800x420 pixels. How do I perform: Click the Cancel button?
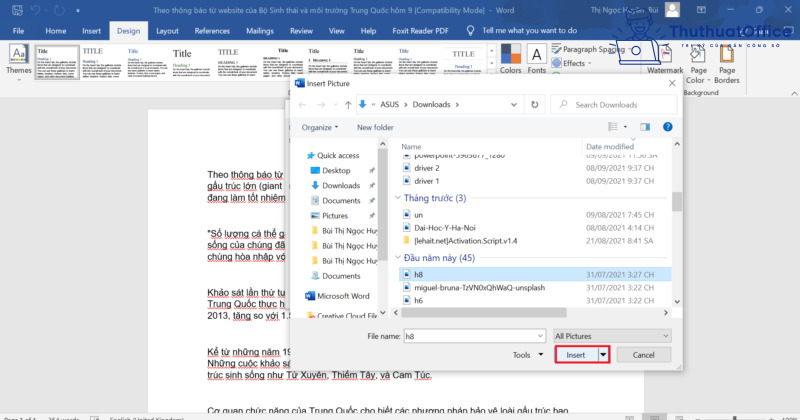tap(643, 355)
